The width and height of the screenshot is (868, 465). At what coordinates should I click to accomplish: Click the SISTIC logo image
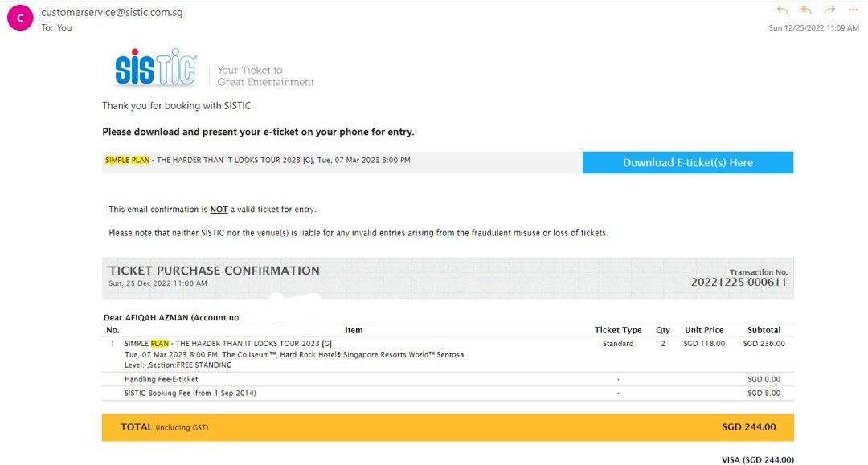pos(156,68)
